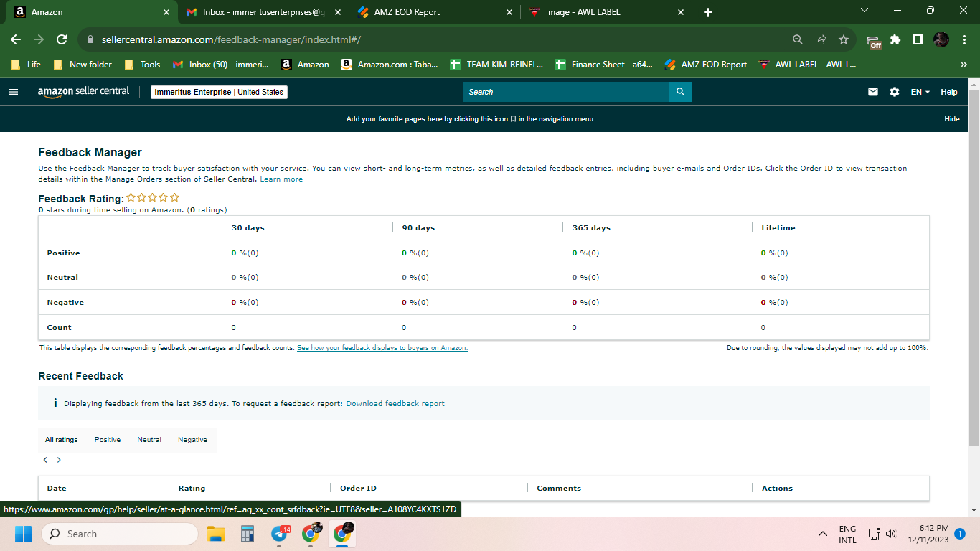Click the browser address bar
Viewport: 980px width, 551px height.
click(x=438, y=39)
